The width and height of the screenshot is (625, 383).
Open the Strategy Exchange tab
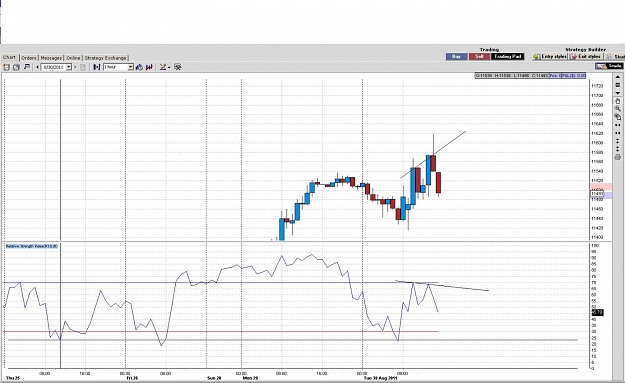[105, 58]
